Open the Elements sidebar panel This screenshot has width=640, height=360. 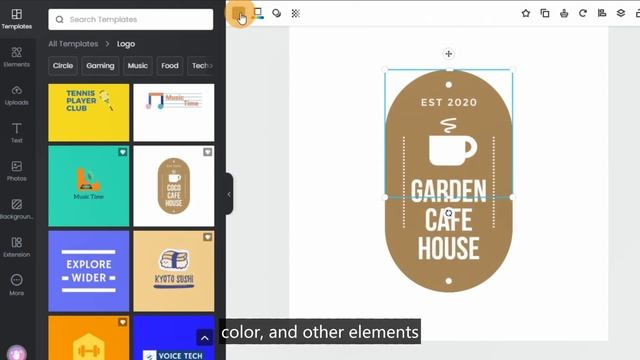point(16,57)
